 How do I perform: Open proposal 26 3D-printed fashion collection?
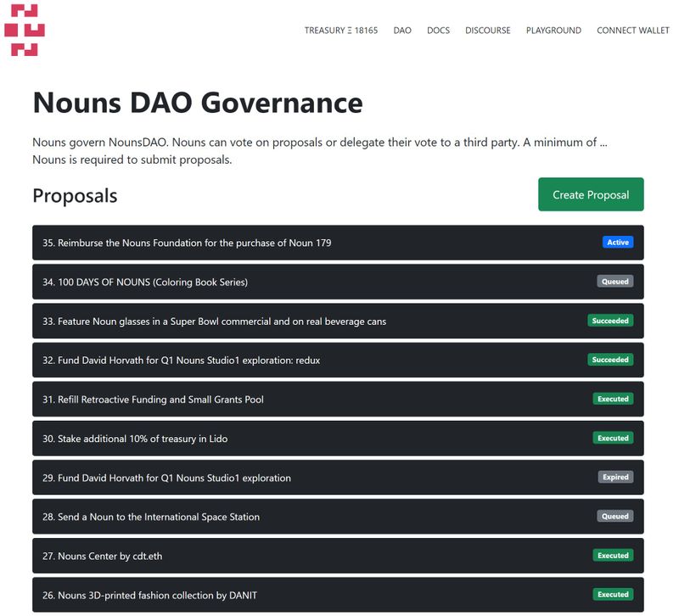coord(157,595)
